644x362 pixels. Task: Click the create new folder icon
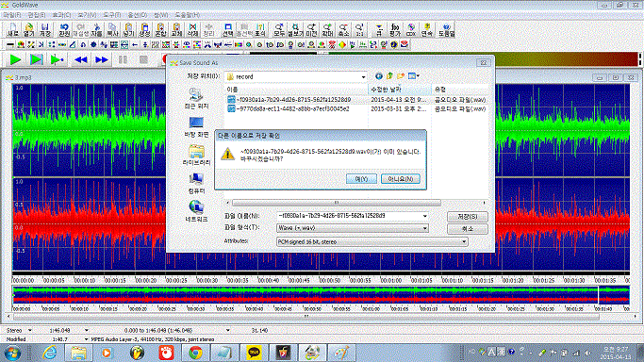pyautogui.click(x=401, y=76)
